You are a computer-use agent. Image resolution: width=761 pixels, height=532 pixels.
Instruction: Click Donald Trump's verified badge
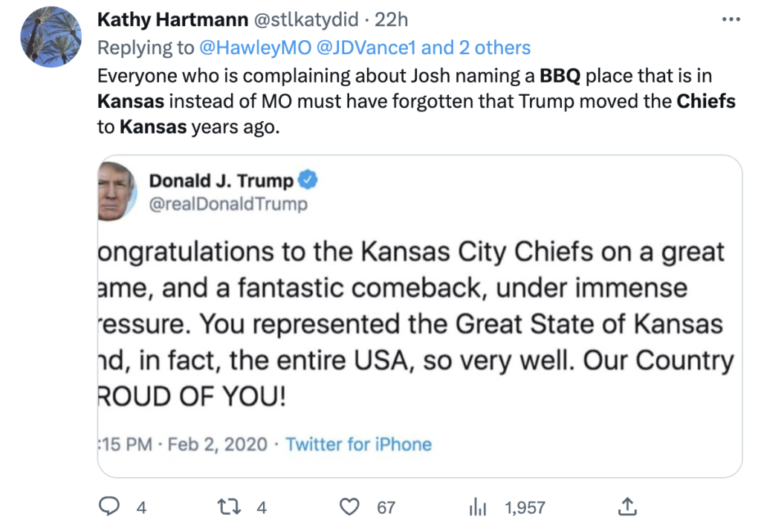click(x=309, y=179)
